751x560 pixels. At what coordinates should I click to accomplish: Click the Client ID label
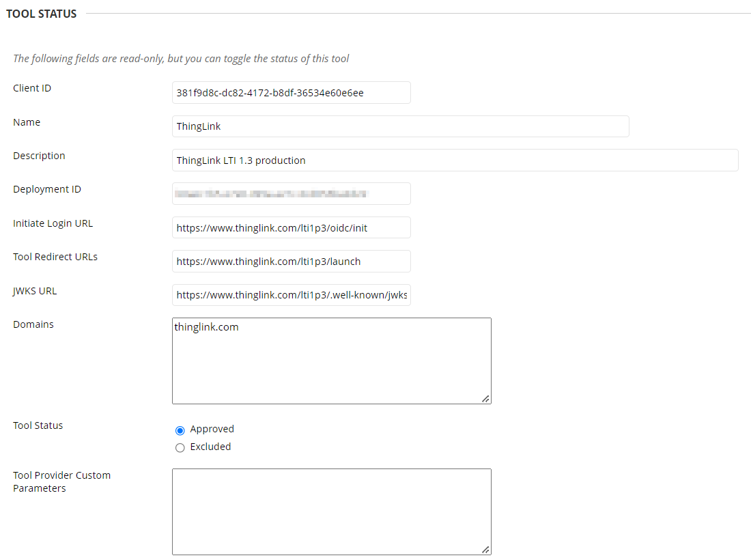tap(32, 88)
